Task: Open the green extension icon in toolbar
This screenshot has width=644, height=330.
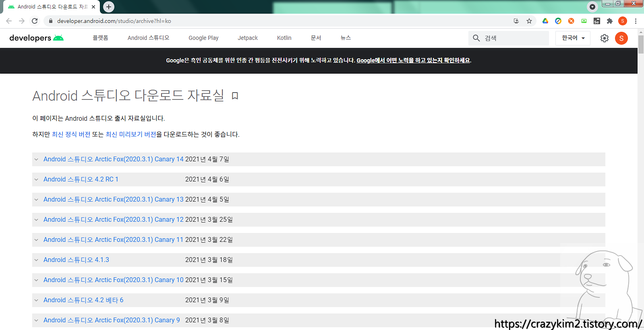Action: (584, 21)
